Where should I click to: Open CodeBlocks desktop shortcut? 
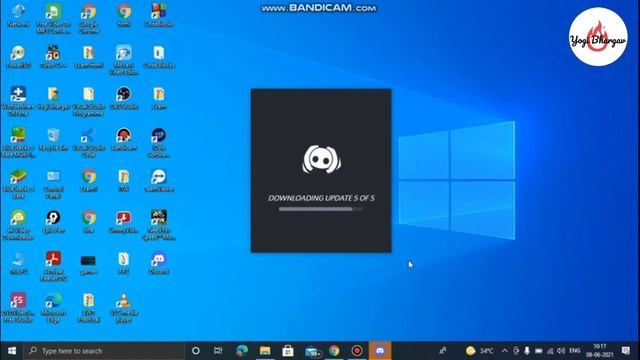pos(159,15)
